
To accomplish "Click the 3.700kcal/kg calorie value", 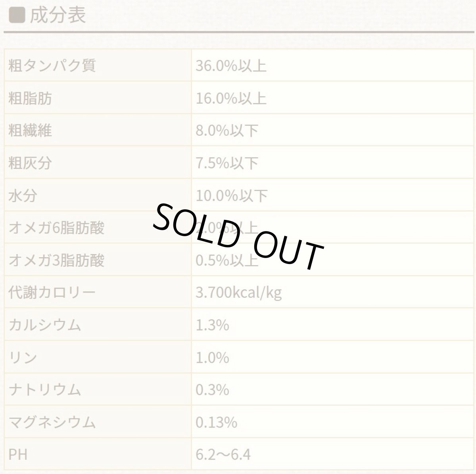I will click(238, 293).
